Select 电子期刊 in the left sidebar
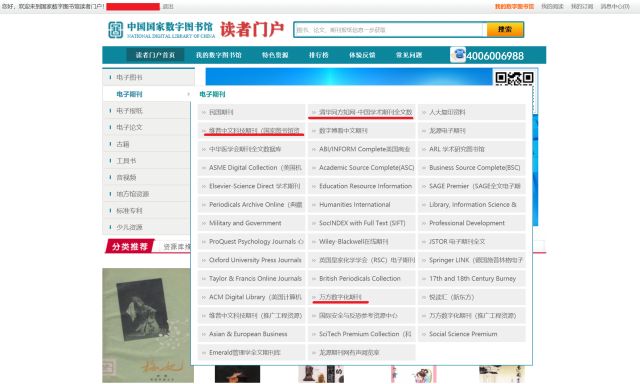 [x=129, y=94]
